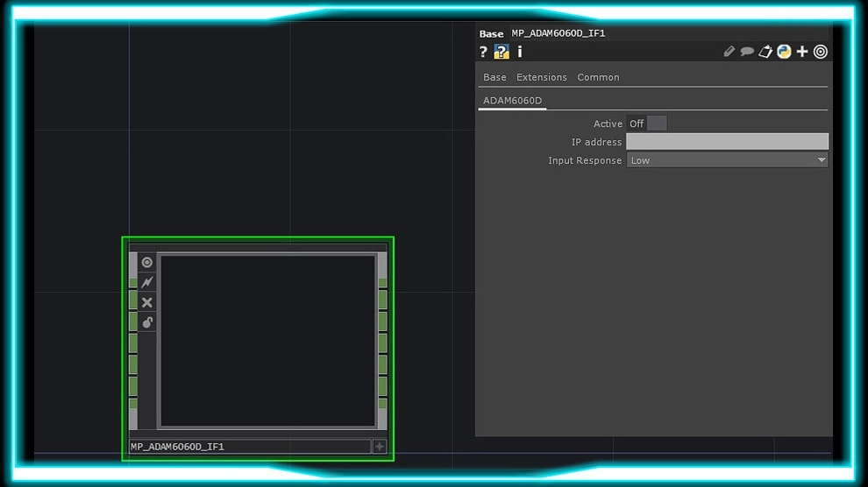
Task: Click the target circle icon in parameter header
Action: [x=821, y=53]
